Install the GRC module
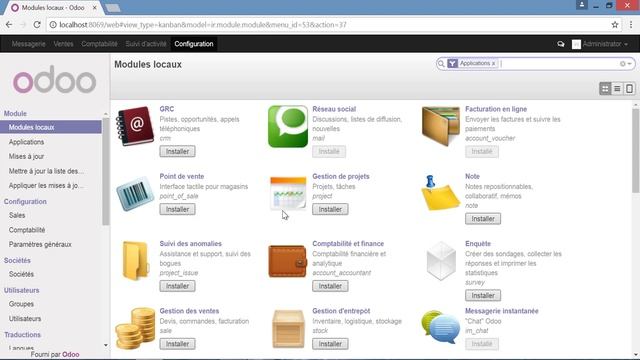The height and width of the screenshot is (360, 640). [178, 151]
